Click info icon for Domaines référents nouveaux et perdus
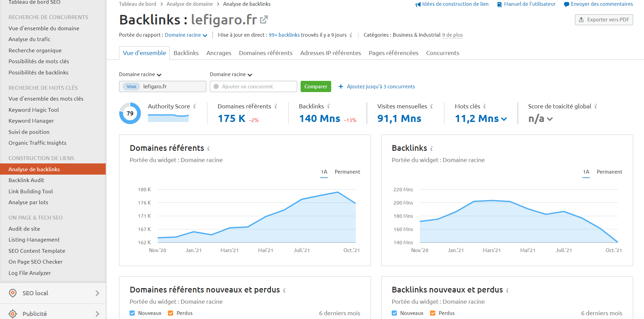The image size is (644, 319). pyautogui.click(x=284, y=290)
